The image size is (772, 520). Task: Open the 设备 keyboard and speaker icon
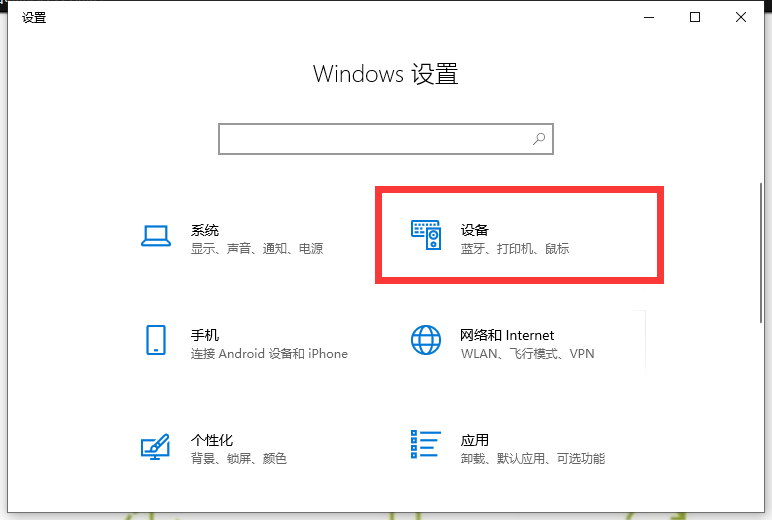point(426,235)
